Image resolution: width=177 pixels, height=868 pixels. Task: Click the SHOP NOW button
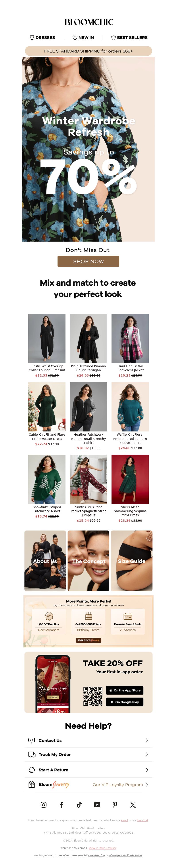88,261
